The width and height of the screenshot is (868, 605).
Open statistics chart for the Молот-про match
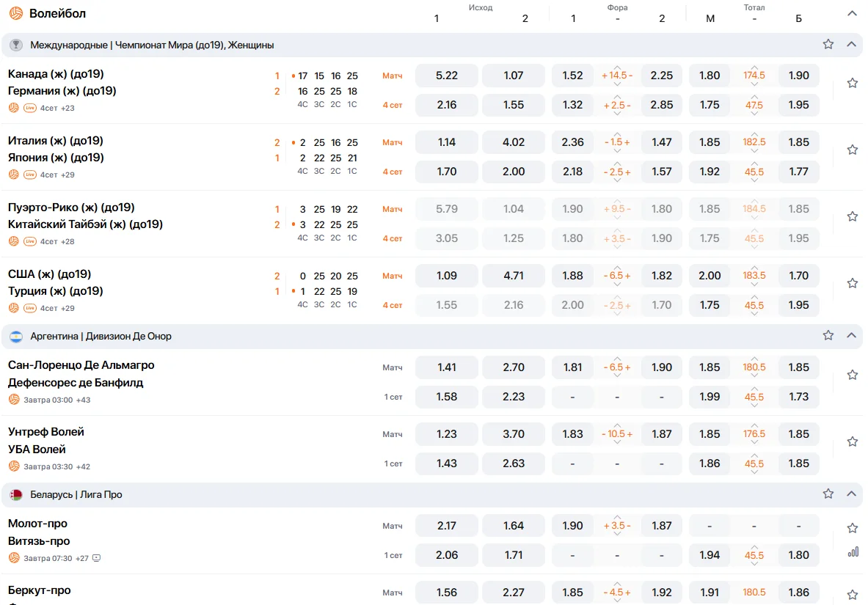[853, 551]
